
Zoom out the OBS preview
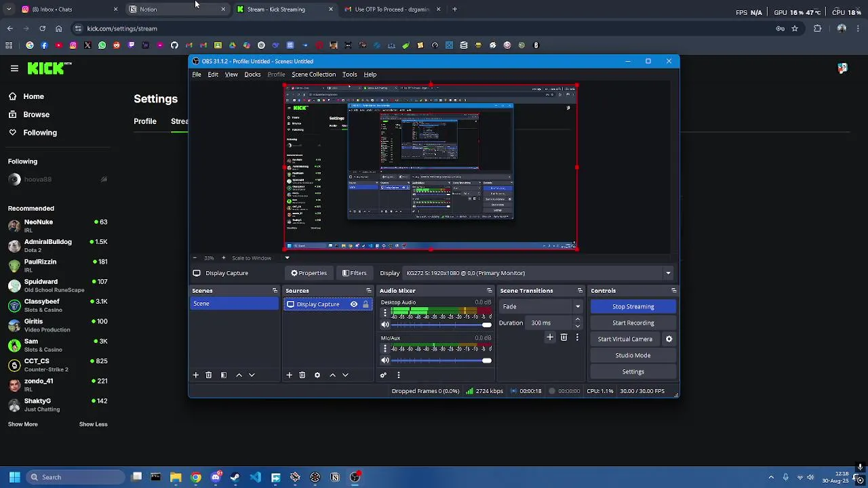(x=195, y=258)
